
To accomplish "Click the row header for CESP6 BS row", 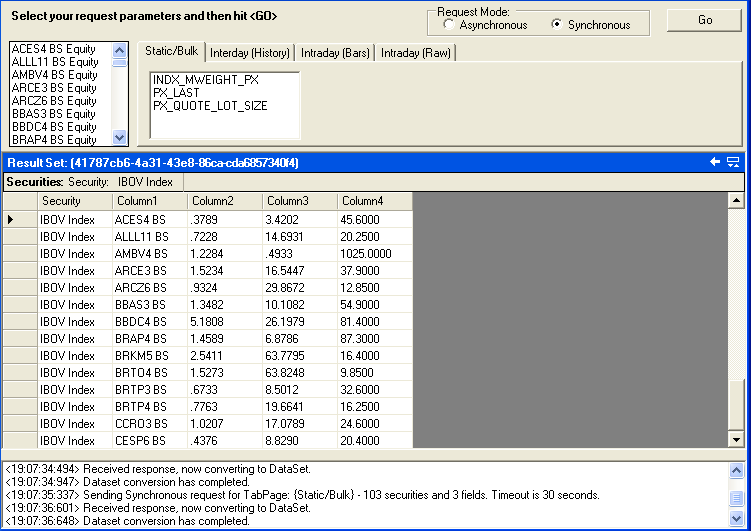I will (x=20, y=441).
